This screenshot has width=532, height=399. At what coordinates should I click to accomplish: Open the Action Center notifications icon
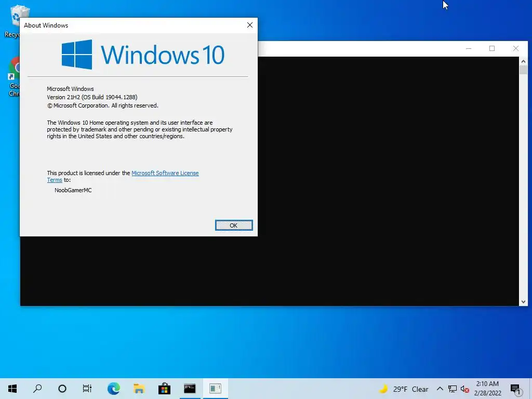click(516, 389)
